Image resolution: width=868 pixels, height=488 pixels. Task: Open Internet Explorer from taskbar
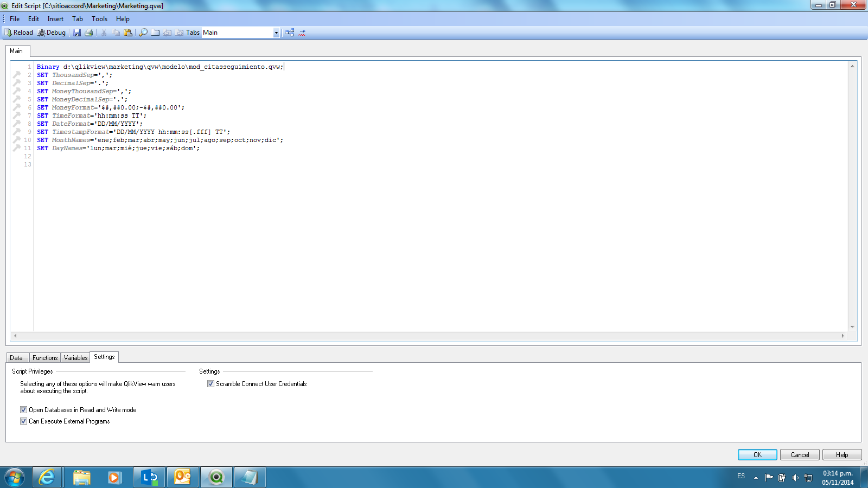click(x=47, y=477)
